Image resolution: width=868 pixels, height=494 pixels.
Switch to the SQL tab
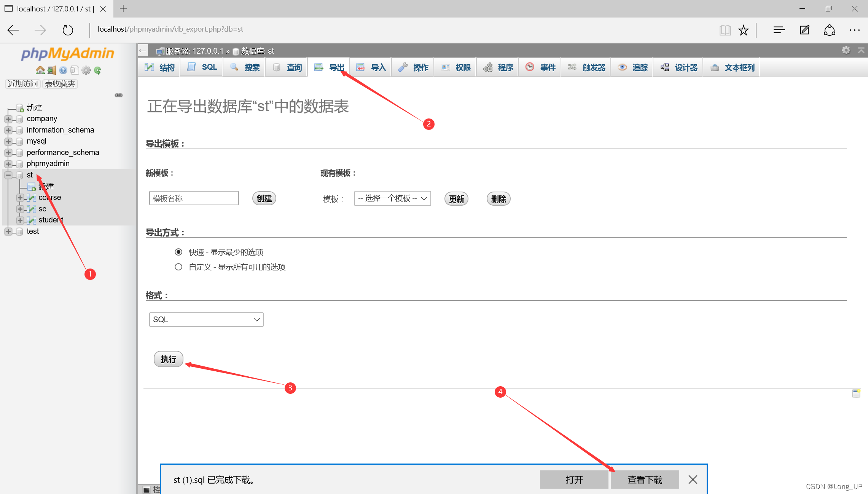[202, 67]
